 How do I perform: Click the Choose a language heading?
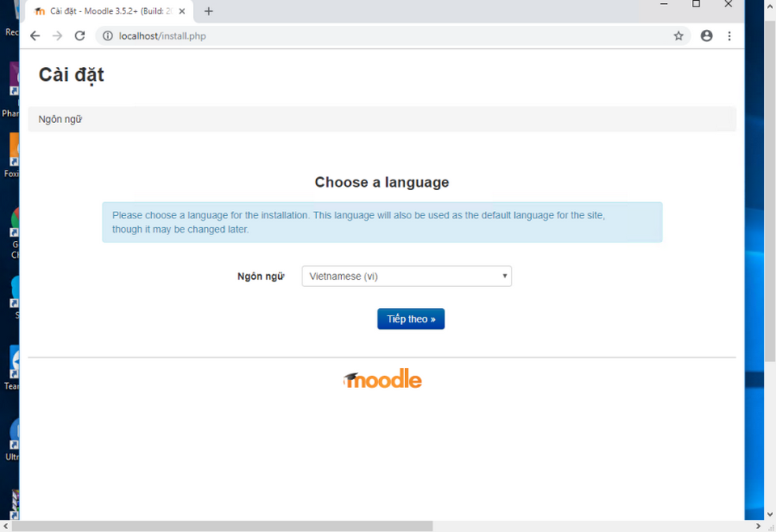pos(382,182)
